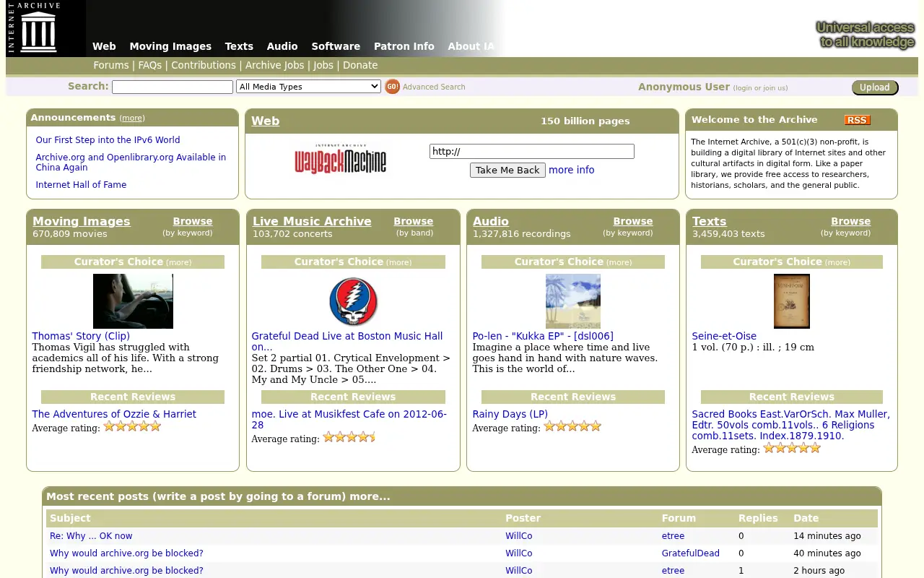Image resolution: width=924 pixels, height=578 pixels.
Task: Open the Audio section heading
Action: pyautogui.click(x=491, y=221)
